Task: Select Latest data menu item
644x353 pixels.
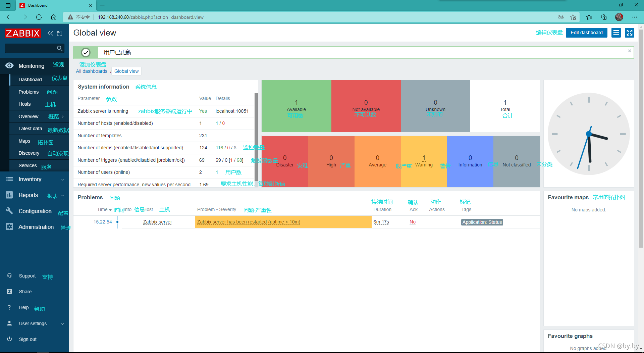Action: 30,129
